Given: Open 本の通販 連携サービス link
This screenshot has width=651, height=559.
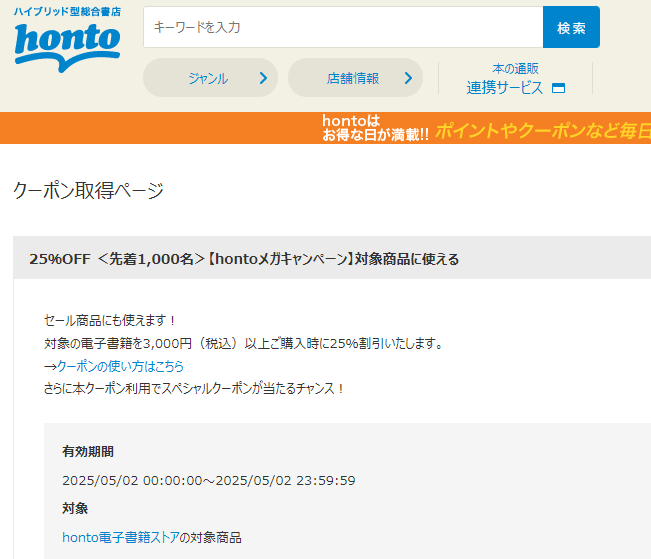Looking at the screenshot, I should click(515, 79).
